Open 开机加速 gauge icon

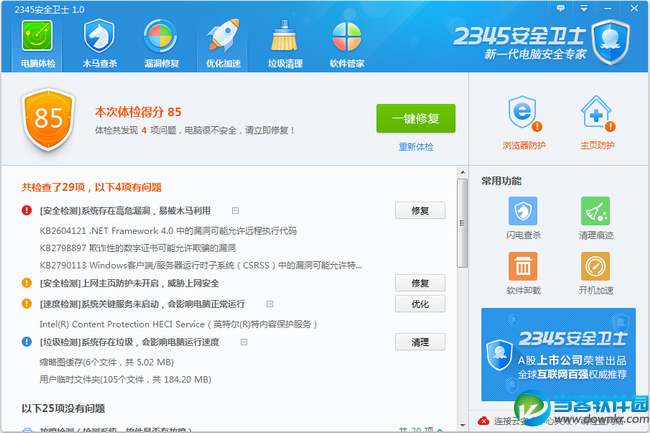pyautogui.click(x=595, y=266)
